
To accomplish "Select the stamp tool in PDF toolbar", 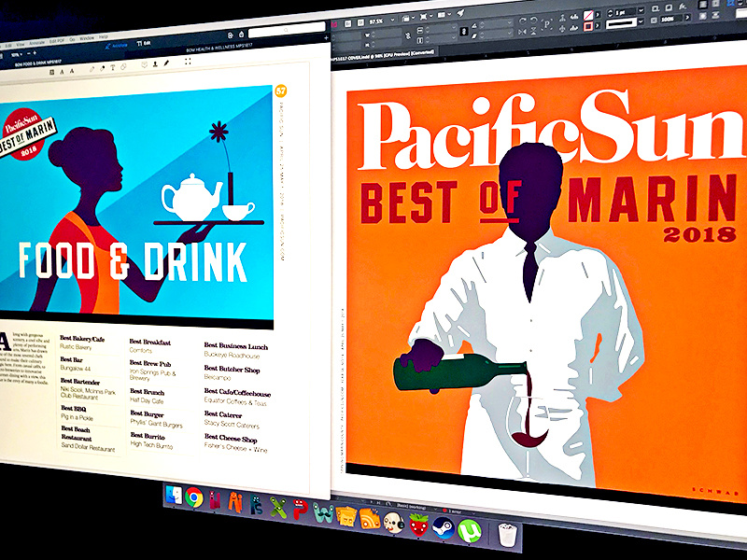I will coord(155,64).
